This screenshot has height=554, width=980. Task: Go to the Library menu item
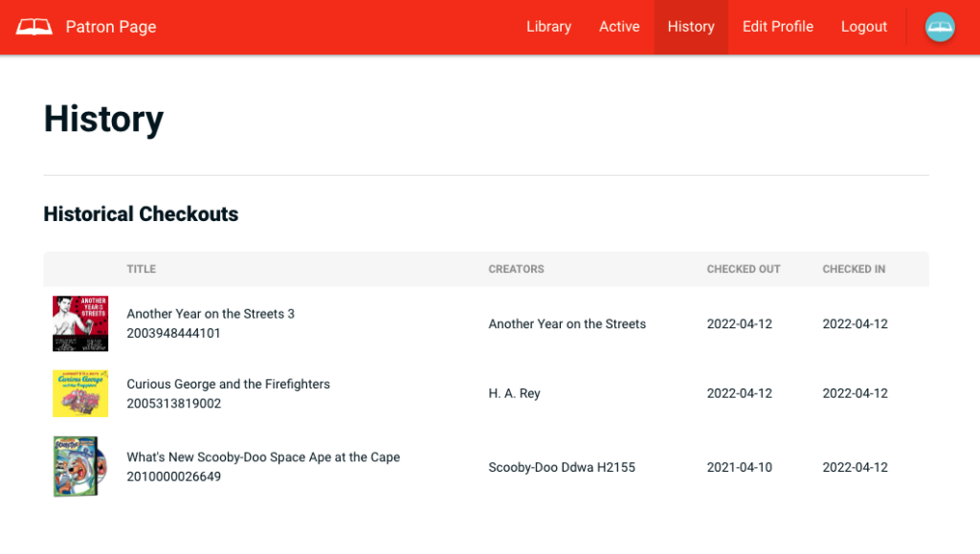(548, 27)
